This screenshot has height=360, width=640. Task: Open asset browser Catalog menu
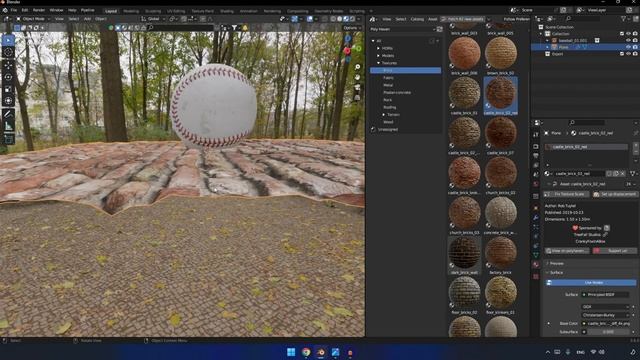coord(417,19)
